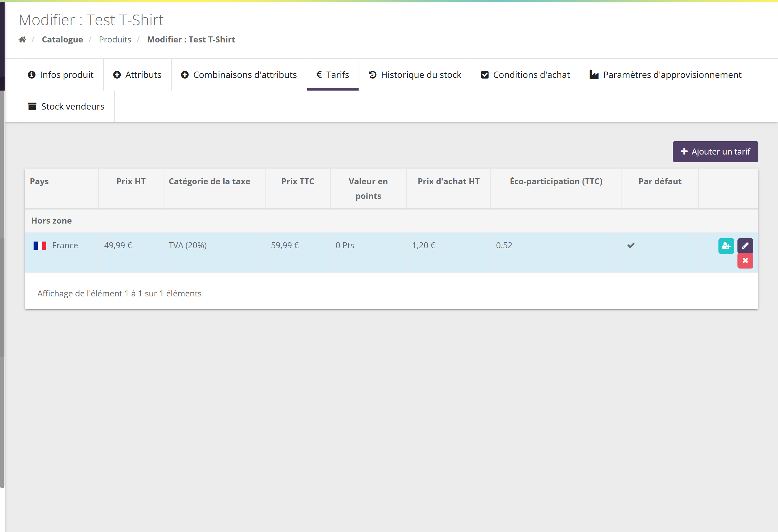
Task: Sort by Pays column header
Action: 61,188
